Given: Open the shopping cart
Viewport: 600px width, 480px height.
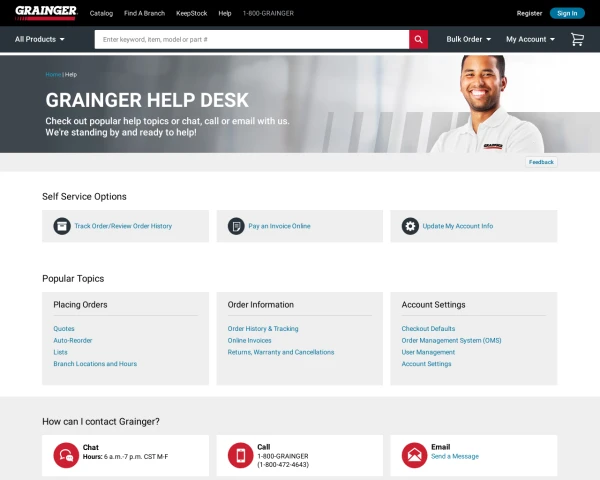Looking at the screenshot, I should (577, 39).
